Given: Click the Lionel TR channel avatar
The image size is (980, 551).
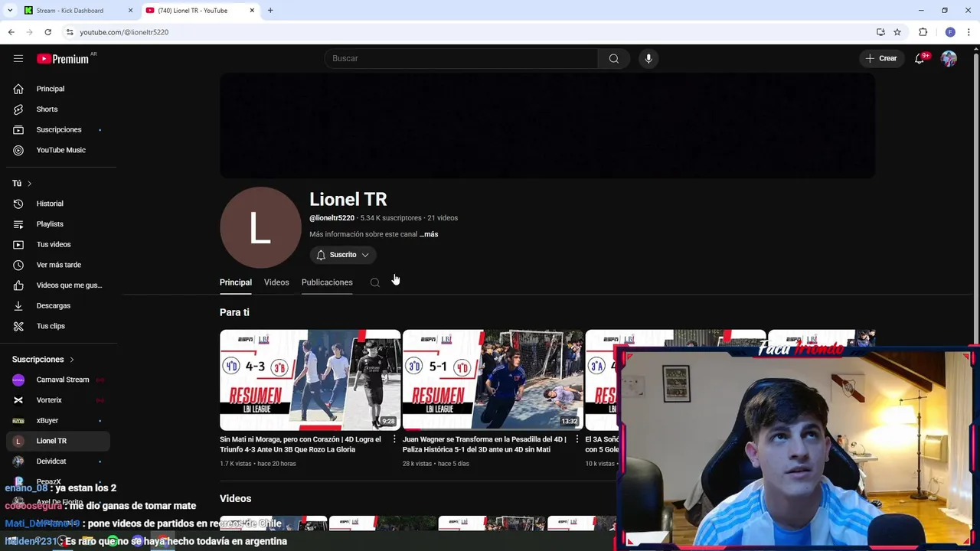Looking at the screenshot, I should [260, 227].
